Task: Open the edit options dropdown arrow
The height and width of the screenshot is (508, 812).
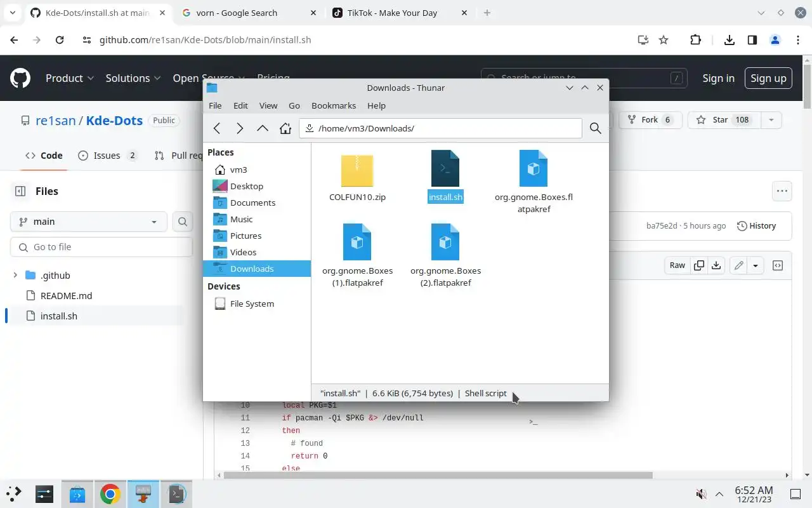Action: [756, 265]
